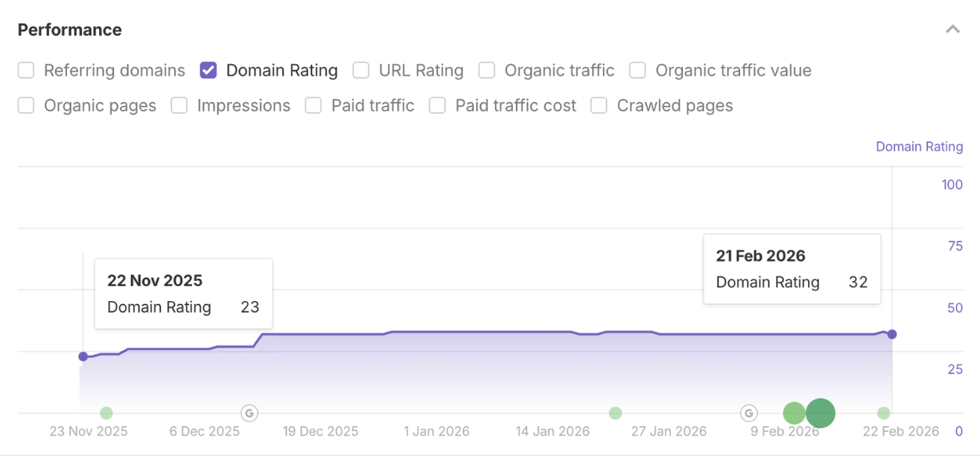Check the Crawled pages checkbox
Viewport: 980px width, 471px height.
pyautogui.click(x=599, y=105)
